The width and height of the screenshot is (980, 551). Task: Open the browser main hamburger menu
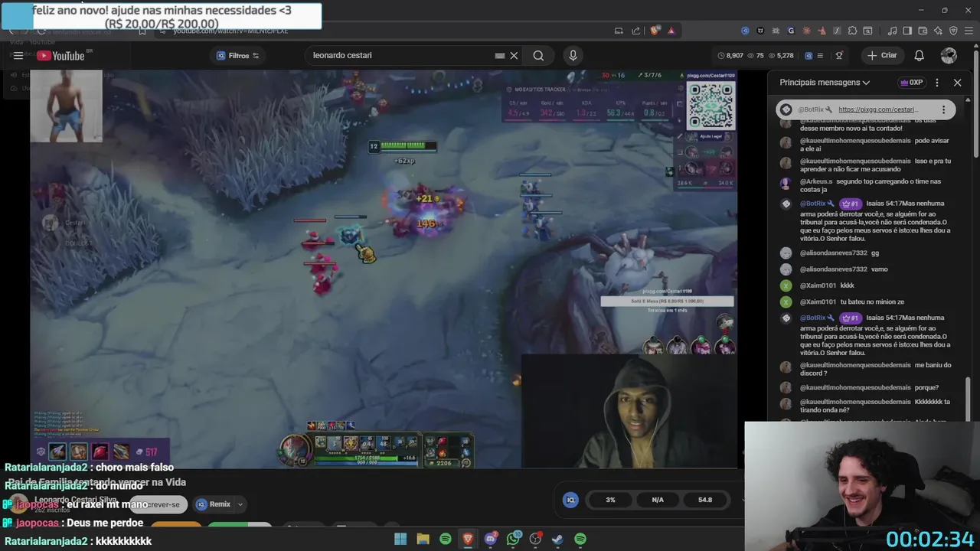[969, 31]
